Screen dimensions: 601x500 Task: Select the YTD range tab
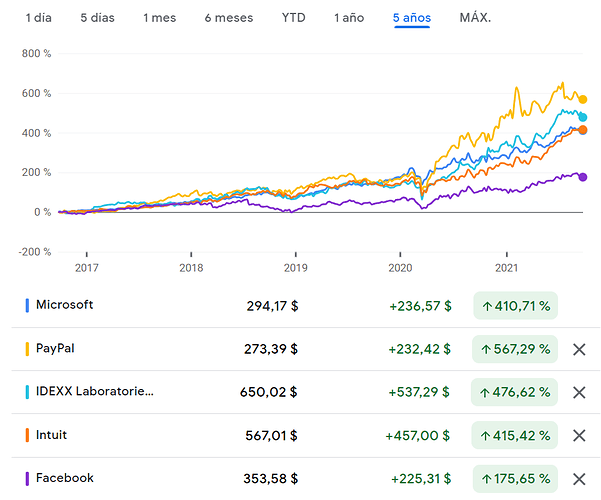(294, 18)
